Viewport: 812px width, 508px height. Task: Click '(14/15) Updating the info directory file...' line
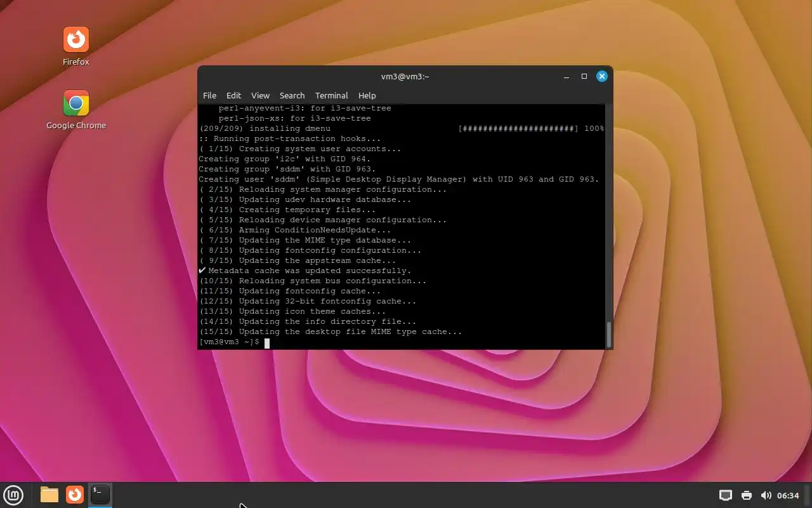tap(308, 322)
